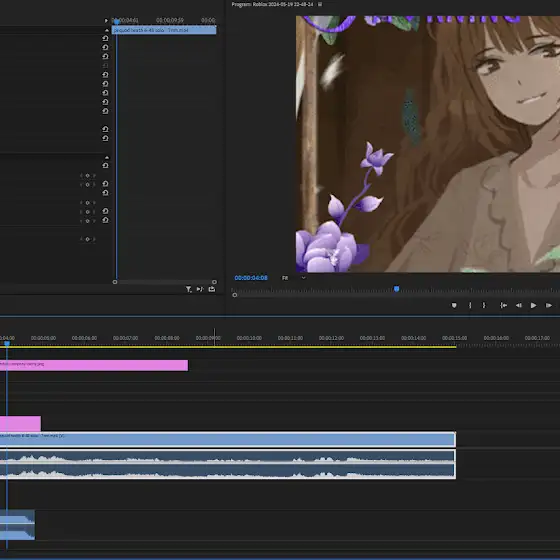Open the Program panel menu icon
560x560 pixels.
point(320,4)
